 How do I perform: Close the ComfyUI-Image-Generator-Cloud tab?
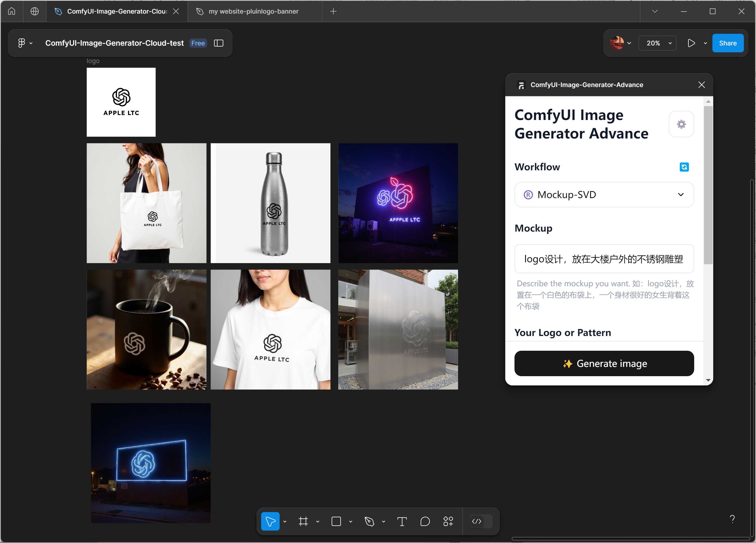[176, 11]
